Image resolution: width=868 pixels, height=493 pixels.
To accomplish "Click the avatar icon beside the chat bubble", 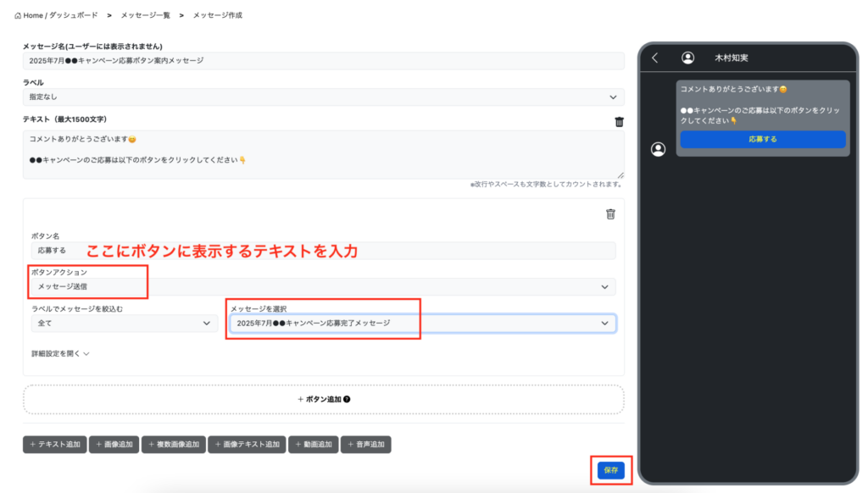I will coord(658,149).
